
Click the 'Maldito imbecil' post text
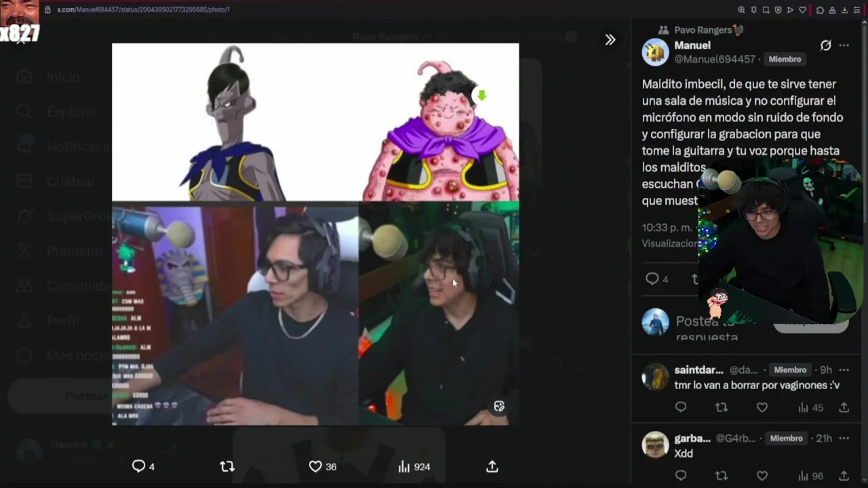pyautogui.click(x=743, y=142)
